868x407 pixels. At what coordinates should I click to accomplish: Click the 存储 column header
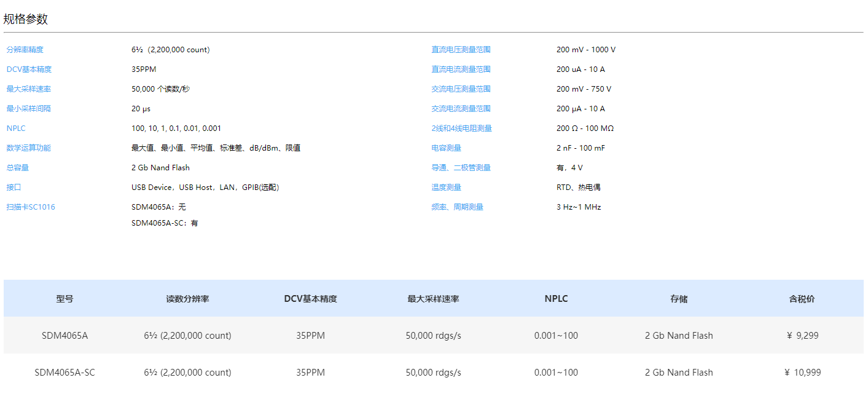(x=679, y=299)
